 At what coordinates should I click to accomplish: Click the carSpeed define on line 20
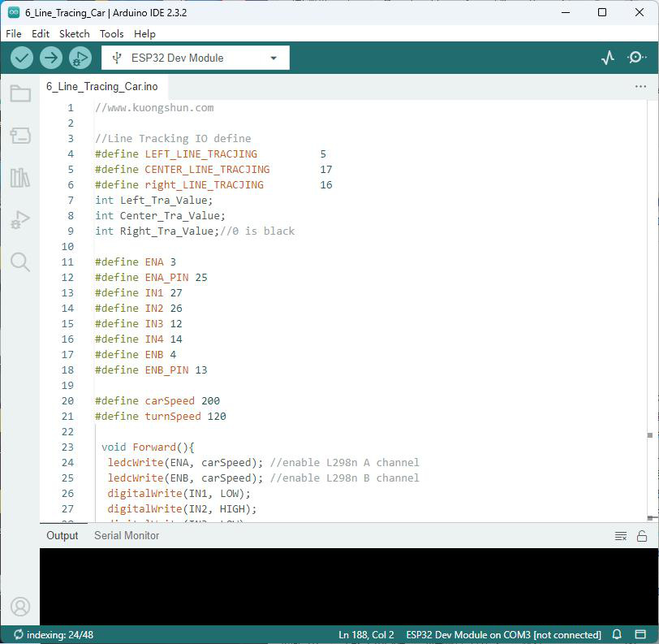[x=170, y=401]
